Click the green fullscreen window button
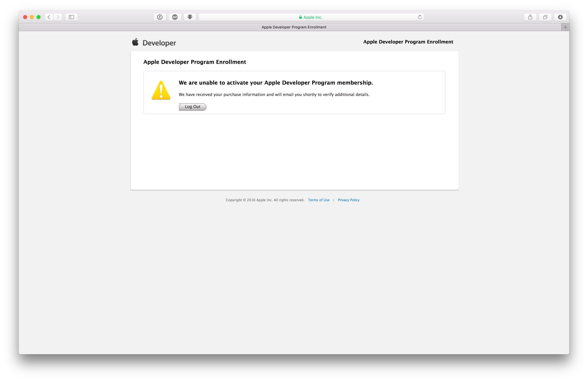 click(39, 17)
